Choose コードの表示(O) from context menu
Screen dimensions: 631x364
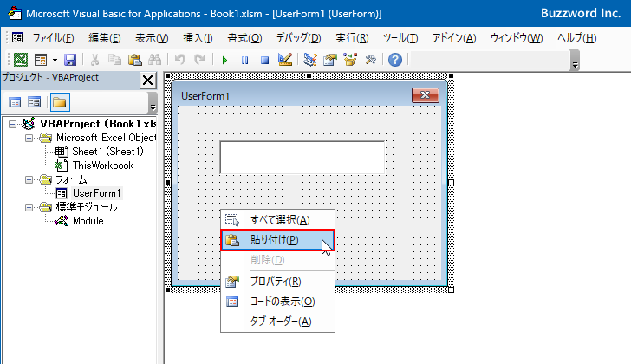[277, 302]
